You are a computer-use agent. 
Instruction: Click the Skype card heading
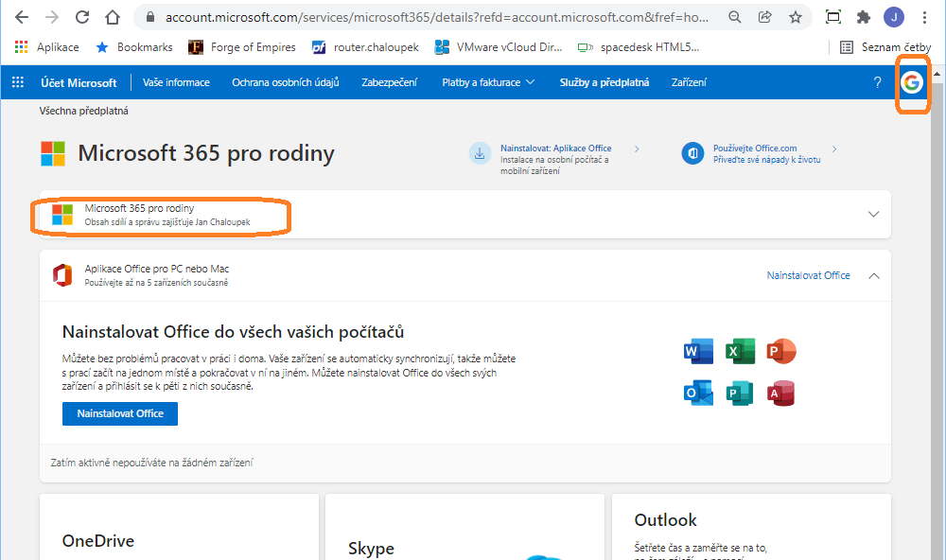371,548
